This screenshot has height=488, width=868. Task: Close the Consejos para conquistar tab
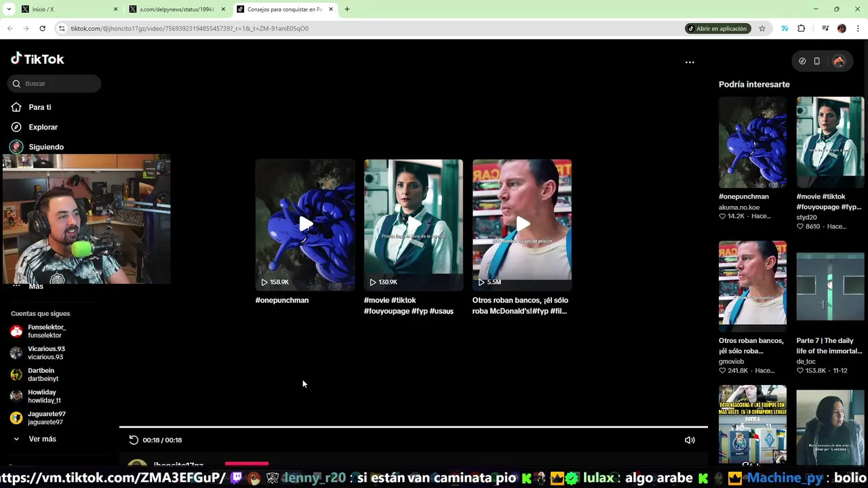click(331, 9)
